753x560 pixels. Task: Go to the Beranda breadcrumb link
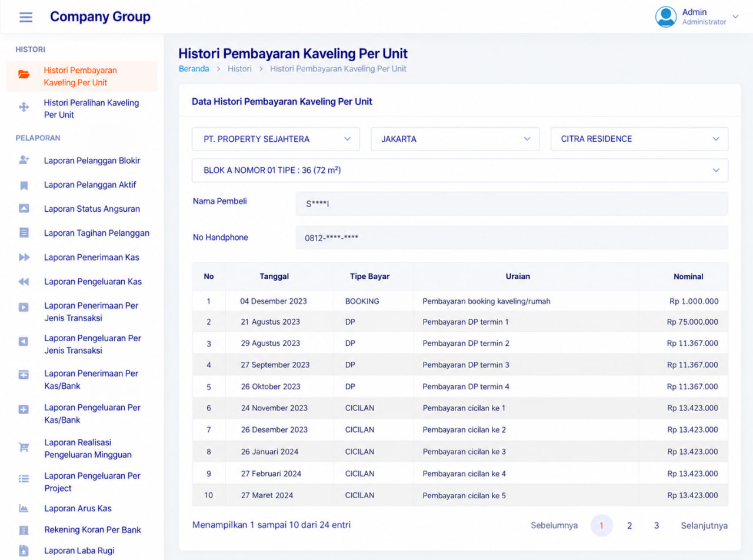[194, 69]
